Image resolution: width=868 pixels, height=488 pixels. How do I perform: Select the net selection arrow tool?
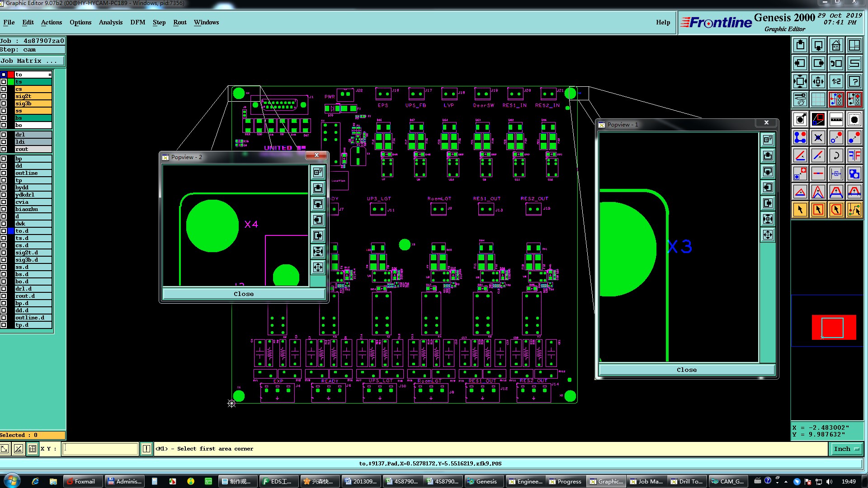(x=854, y=210)
